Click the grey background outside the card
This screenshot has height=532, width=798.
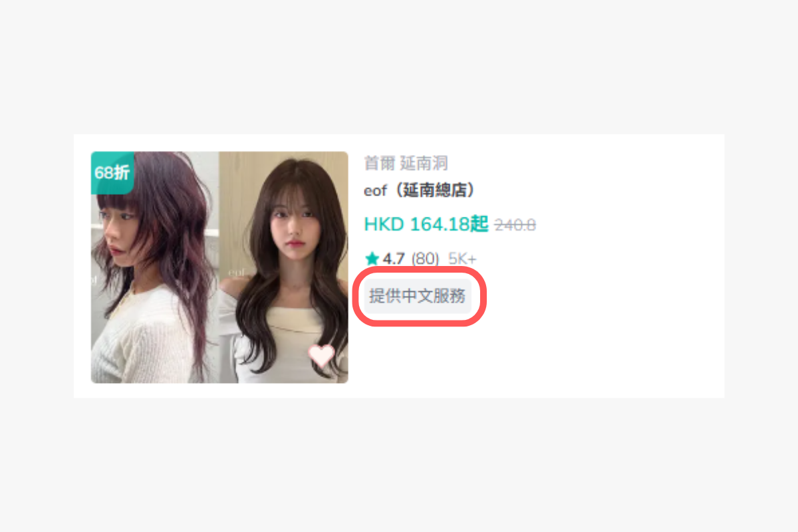399,66
